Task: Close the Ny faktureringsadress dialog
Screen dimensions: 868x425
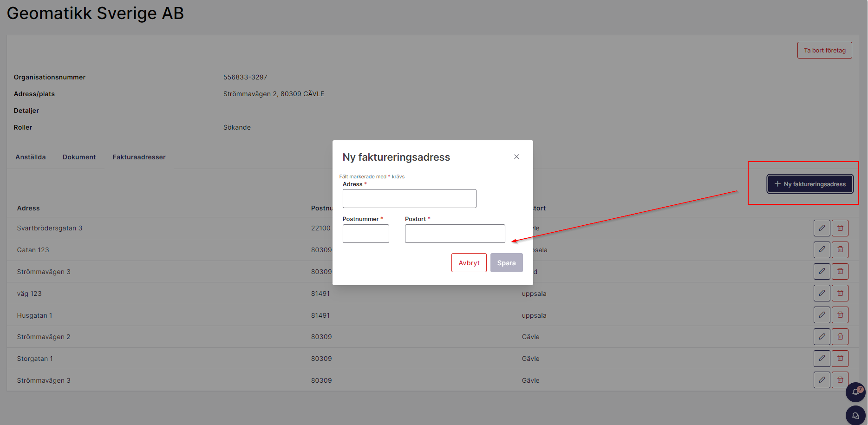Action: 516,157
